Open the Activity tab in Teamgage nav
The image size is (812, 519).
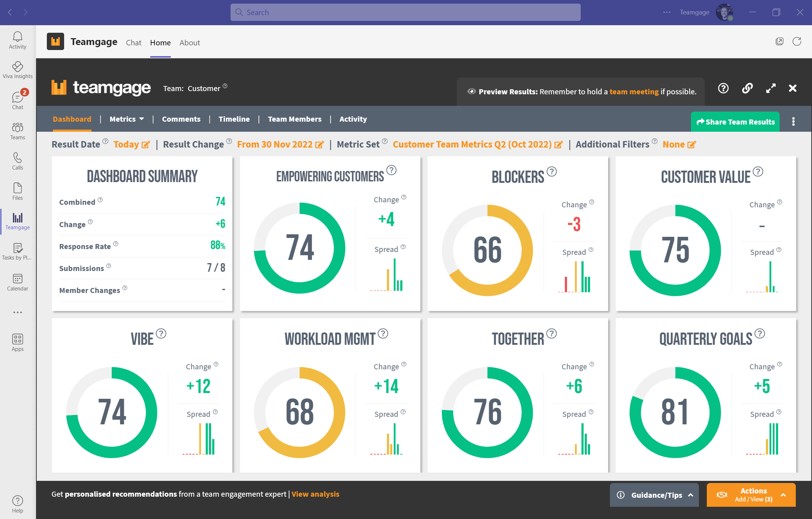353,119
